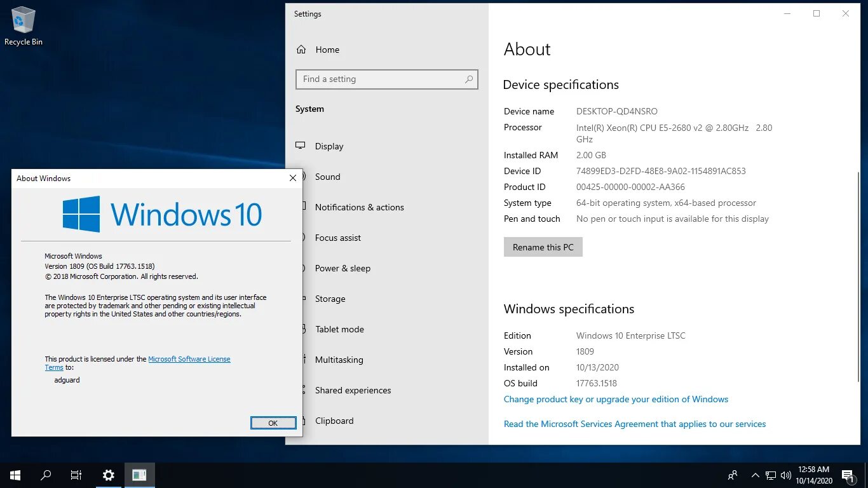Click Installed RAM value 2.00 GB
Viewport: 868px width, 488px height.
[x=591, y=155]
